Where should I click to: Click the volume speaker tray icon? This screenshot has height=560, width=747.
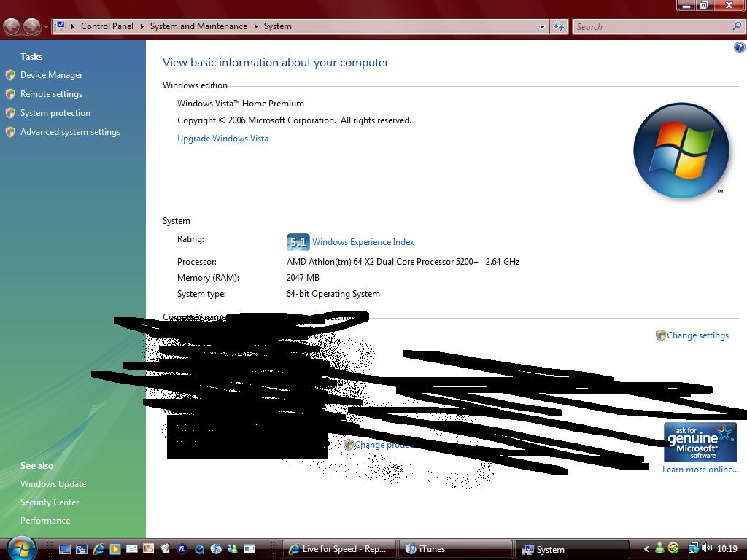706,548
